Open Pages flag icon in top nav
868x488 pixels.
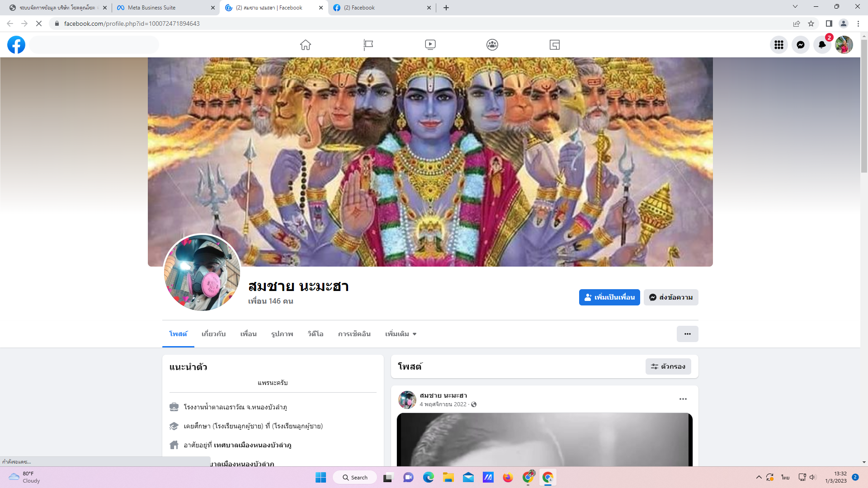coord(368,45)
